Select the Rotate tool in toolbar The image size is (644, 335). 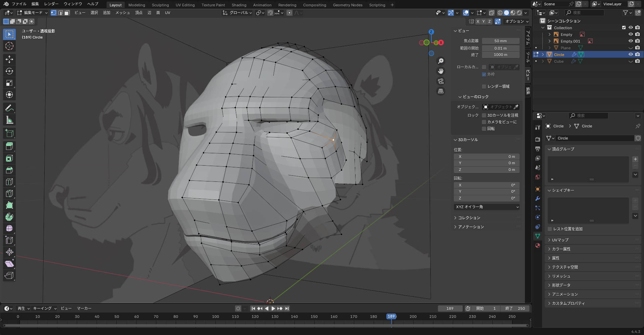[x=9, y=71]
